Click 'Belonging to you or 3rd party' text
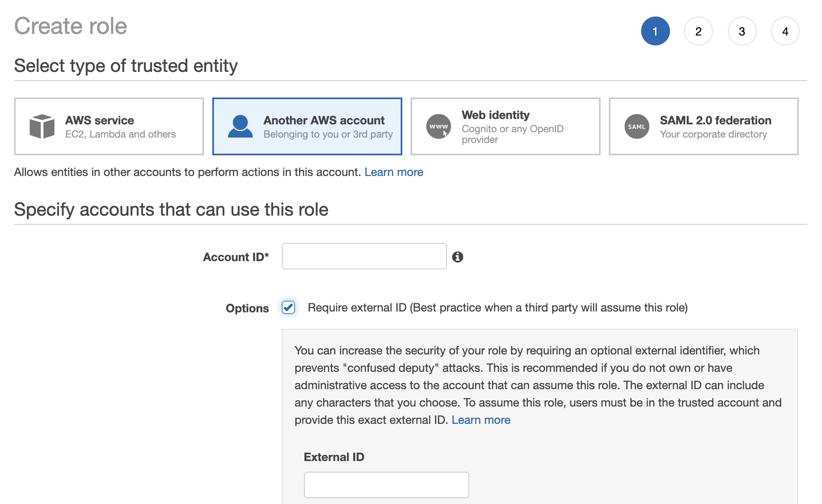The height and width of the screenshot is (504, 822). (x=328, y=134)
